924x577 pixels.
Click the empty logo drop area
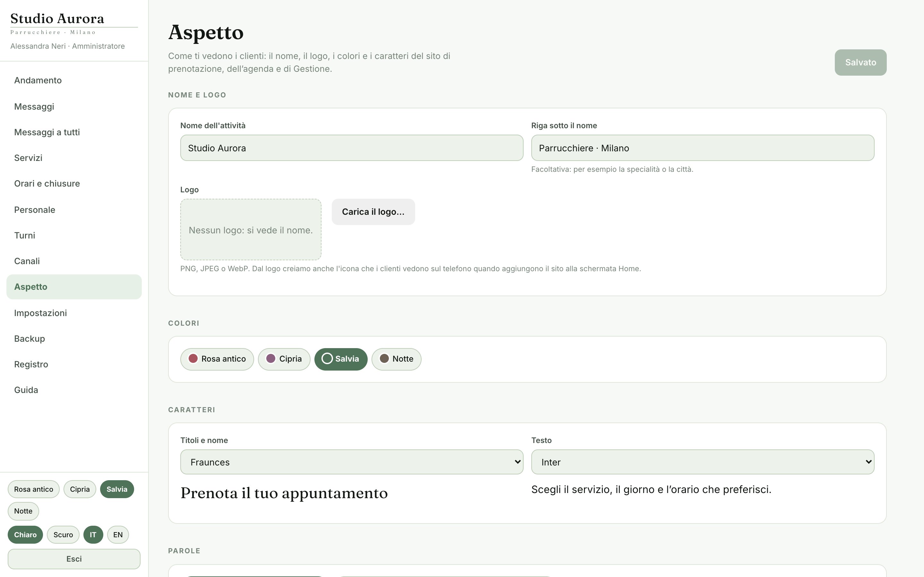coord(251,229)
